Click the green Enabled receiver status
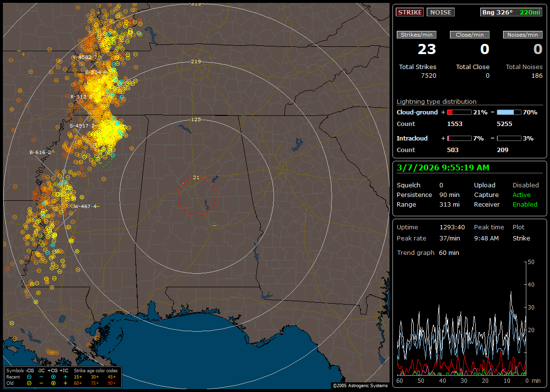 click(x=524, y=205)
